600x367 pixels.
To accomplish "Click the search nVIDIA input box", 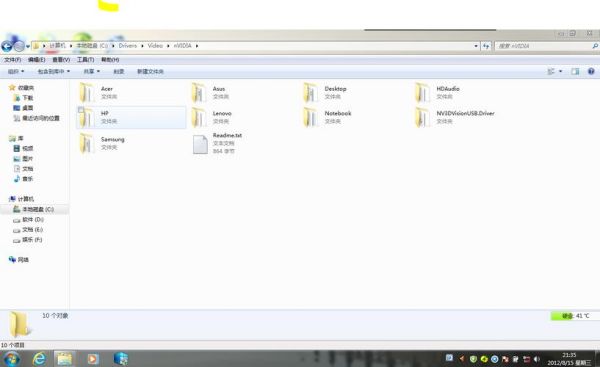I will [543, 46].
